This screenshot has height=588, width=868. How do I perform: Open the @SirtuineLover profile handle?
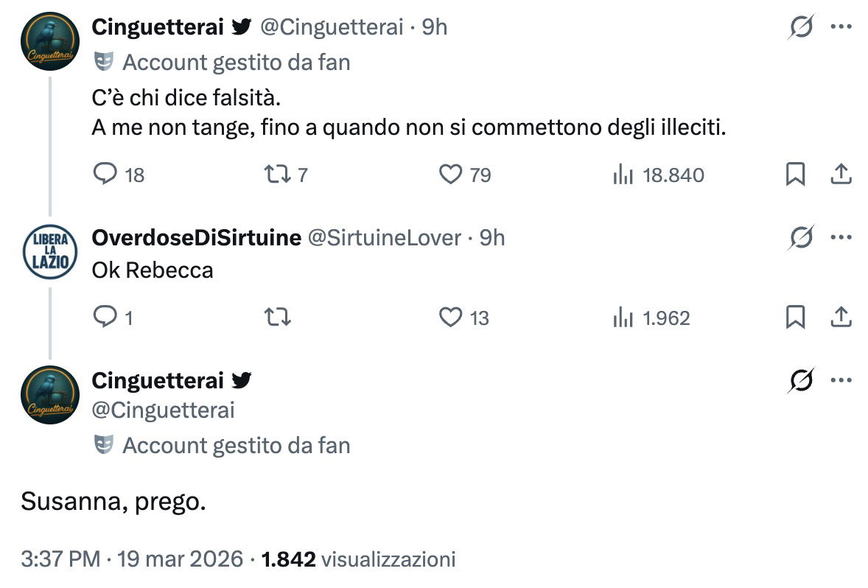[383, 238]
